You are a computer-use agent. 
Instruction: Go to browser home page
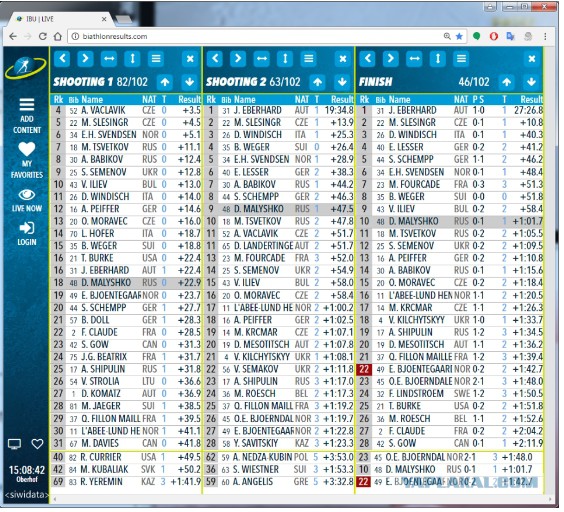pos(58,36)
